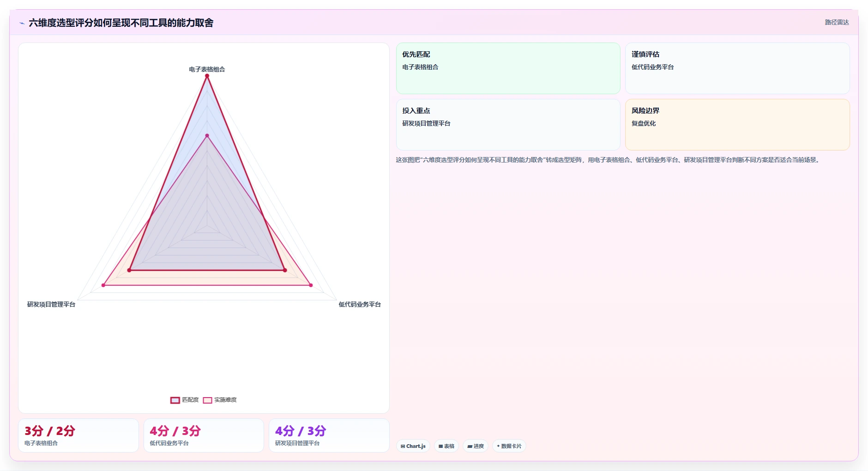
Task: Toggle the 实施难度 series in the chart legend
Action: (x=220, y=400)
